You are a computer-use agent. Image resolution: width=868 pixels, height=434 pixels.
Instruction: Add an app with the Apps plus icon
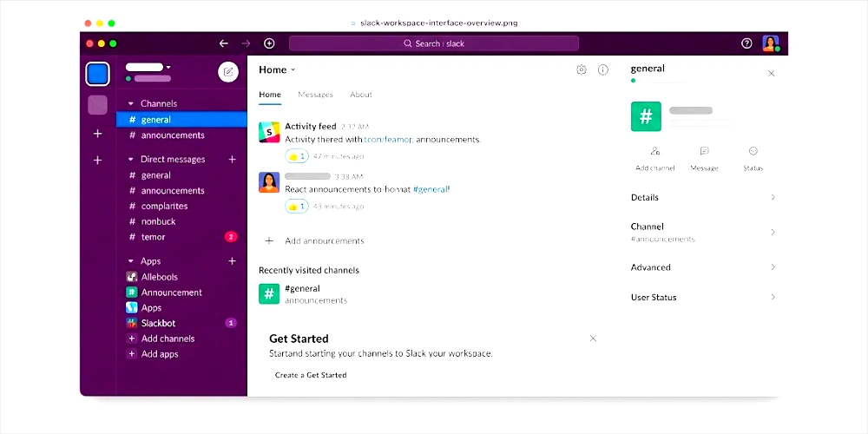click(x=232, y=261)
